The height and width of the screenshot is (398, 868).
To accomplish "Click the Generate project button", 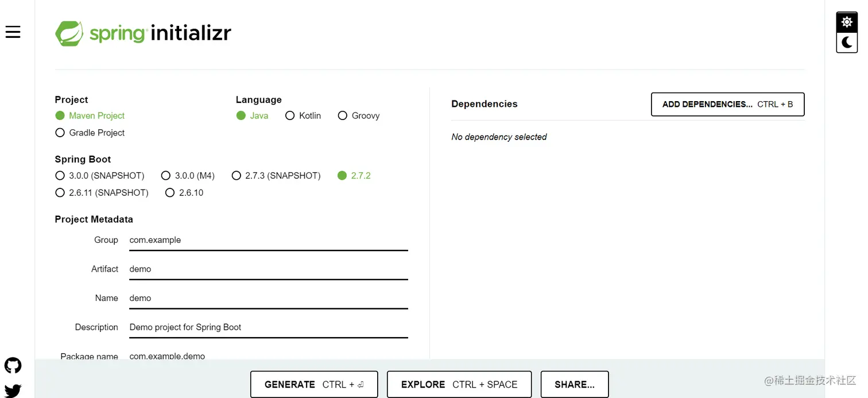I will 314,384.
